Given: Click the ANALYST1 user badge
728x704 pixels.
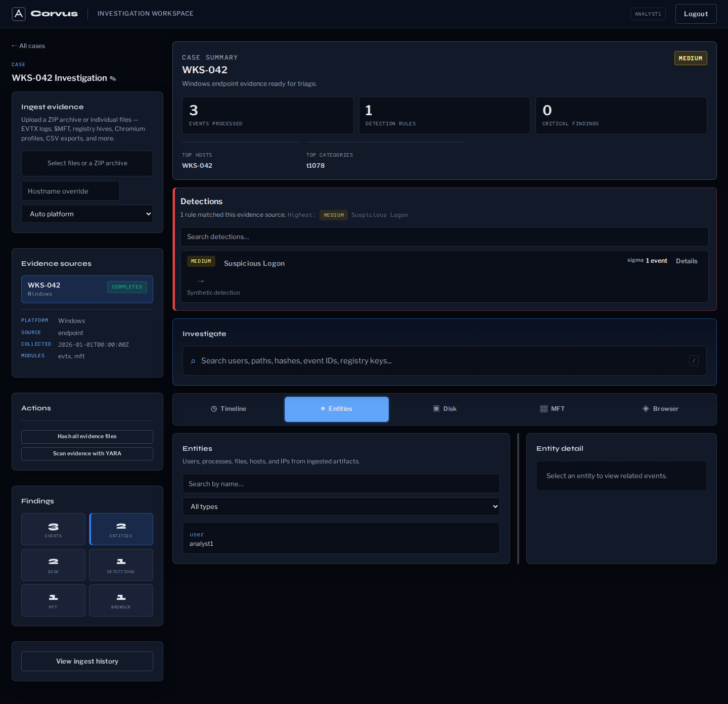Looking at the screenshot, I should click(648, 14).
